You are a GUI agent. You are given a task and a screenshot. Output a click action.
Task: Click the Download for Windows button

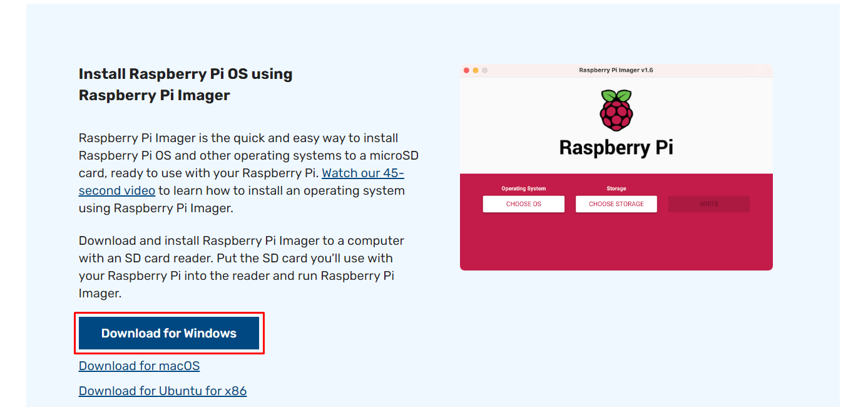pos(169,333)
